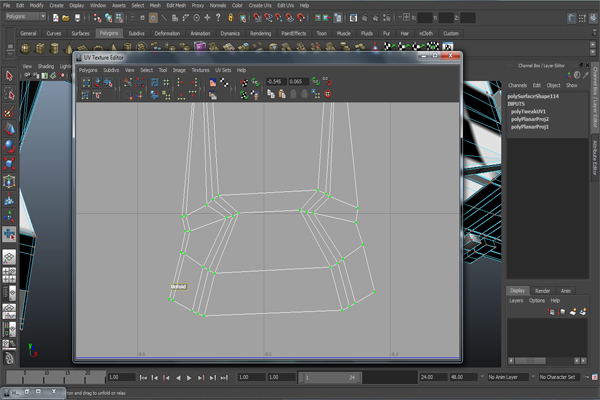The image size is (600, 400).
Task: Click go to end of playback range
Action: (224, 378)
